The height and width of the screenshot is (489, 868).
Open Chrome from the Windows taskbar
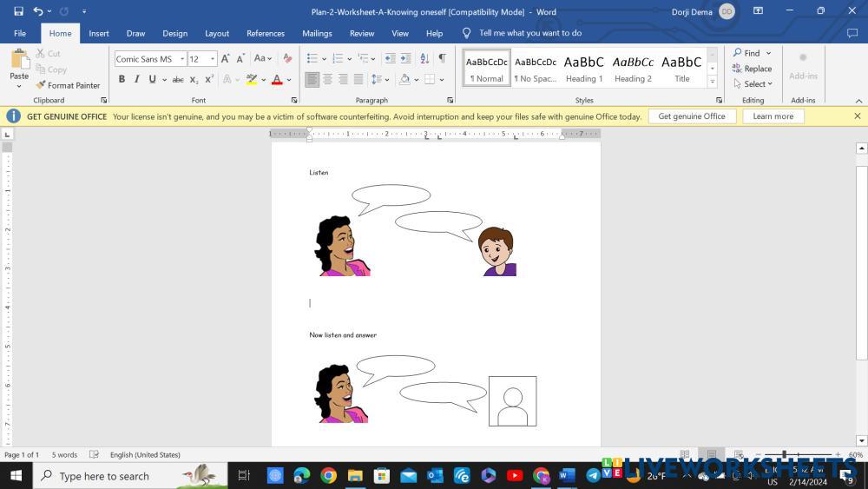pos(328,475)
